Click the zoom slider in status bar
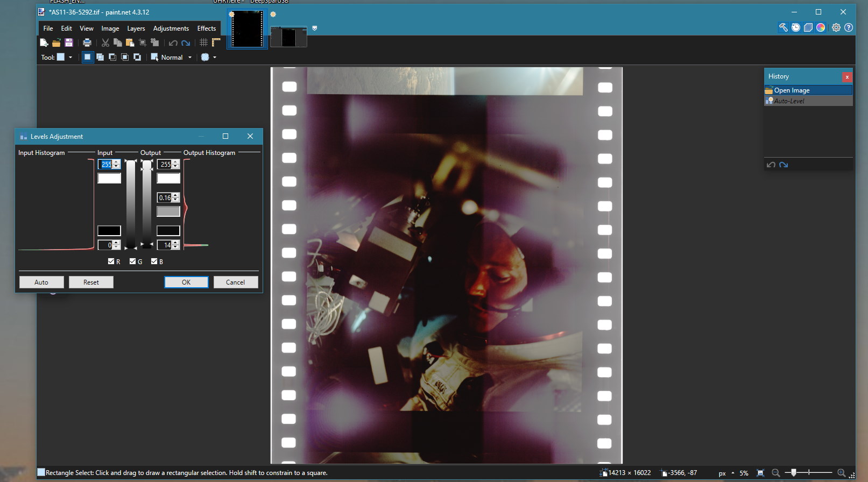The image size is (868, 482). tap(808, 473)
